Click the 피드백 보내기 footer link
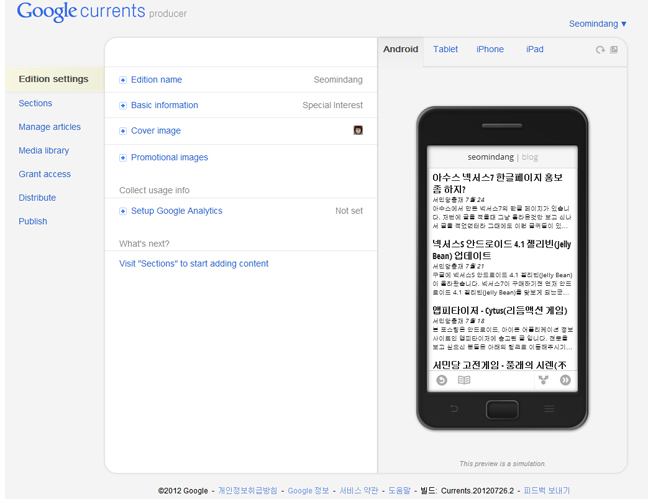Image resolution: width=648 pixels, height=499 pixels. pyautogui.click(x=546, y=491)
